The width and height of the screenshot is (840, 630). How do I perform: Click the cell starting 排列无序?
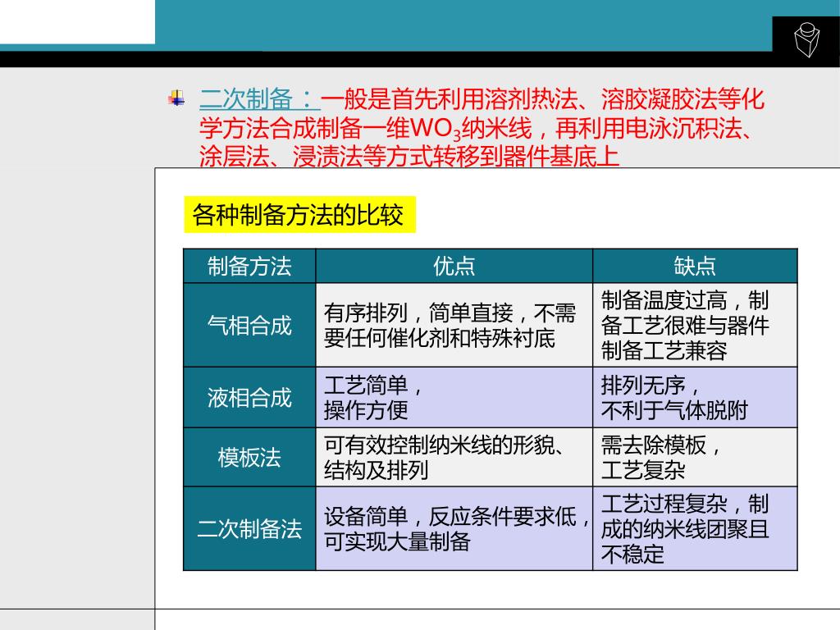[x=695, y=398]
